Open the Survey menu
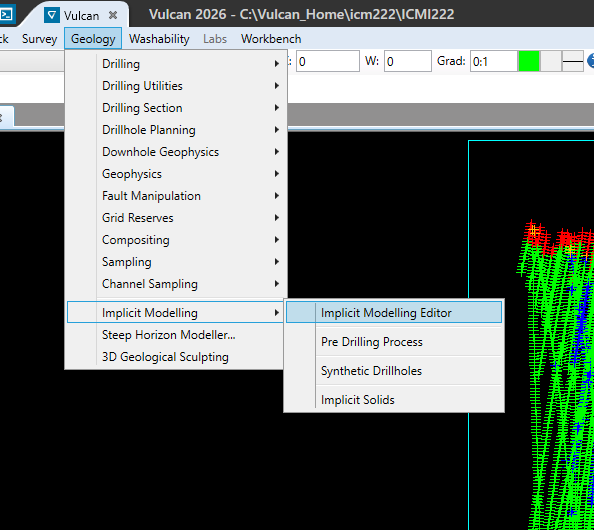This screenshot has height=530, width=594. pos(39,39)
